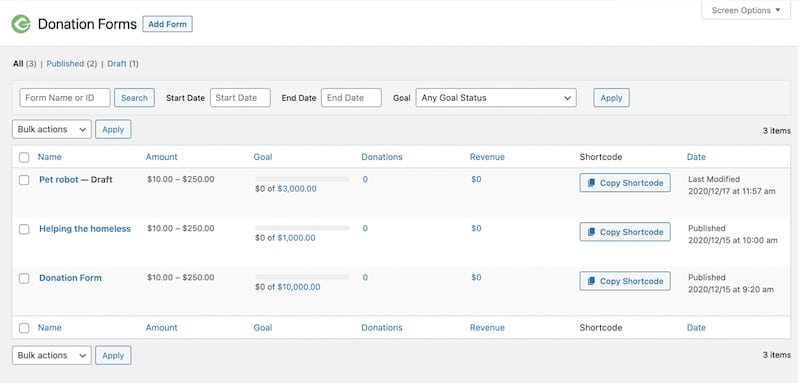Image resolution: width=800 pixels, height=383 pixels.
Task: Sort by Name in footer row
Action: point(49,327)
